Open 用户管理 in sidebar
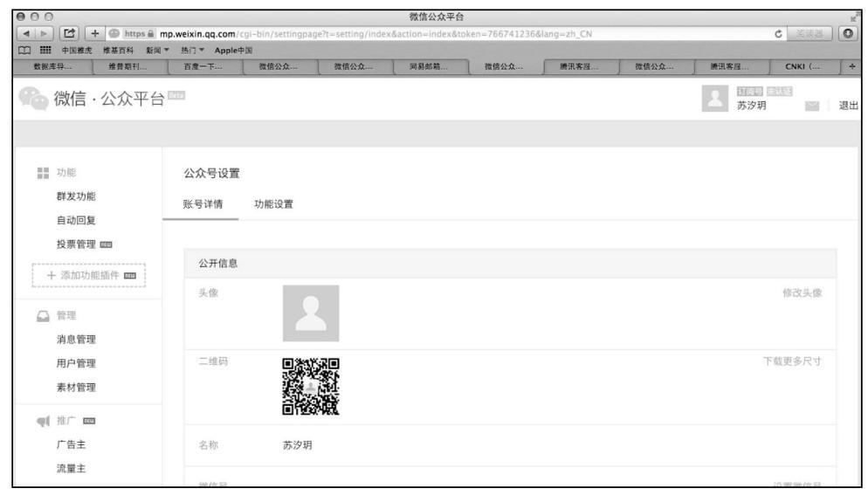 coord(76,364)
